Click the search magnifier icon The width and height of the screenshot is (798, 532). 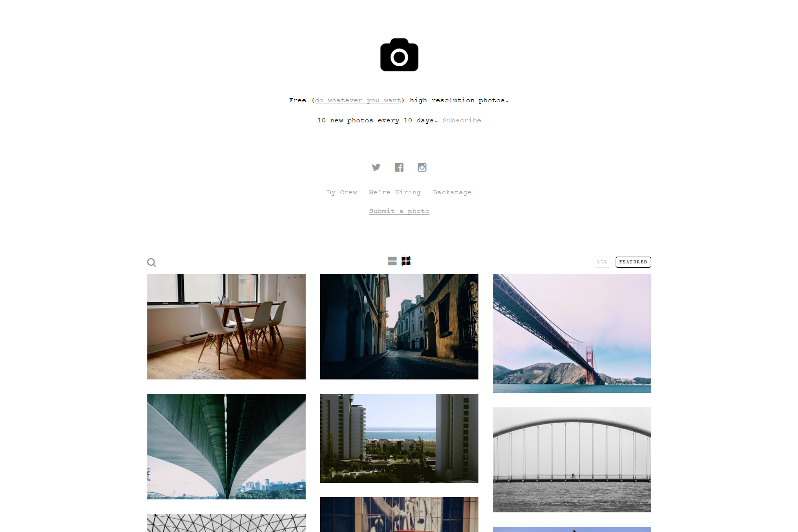[x=152, y=262]
